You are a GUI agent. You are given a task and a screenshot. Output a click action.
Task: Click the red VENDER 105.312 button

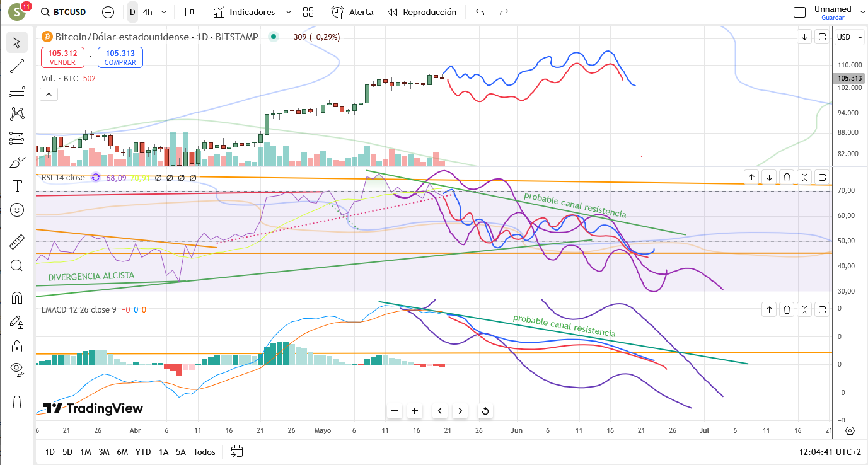tap(63, 57)
